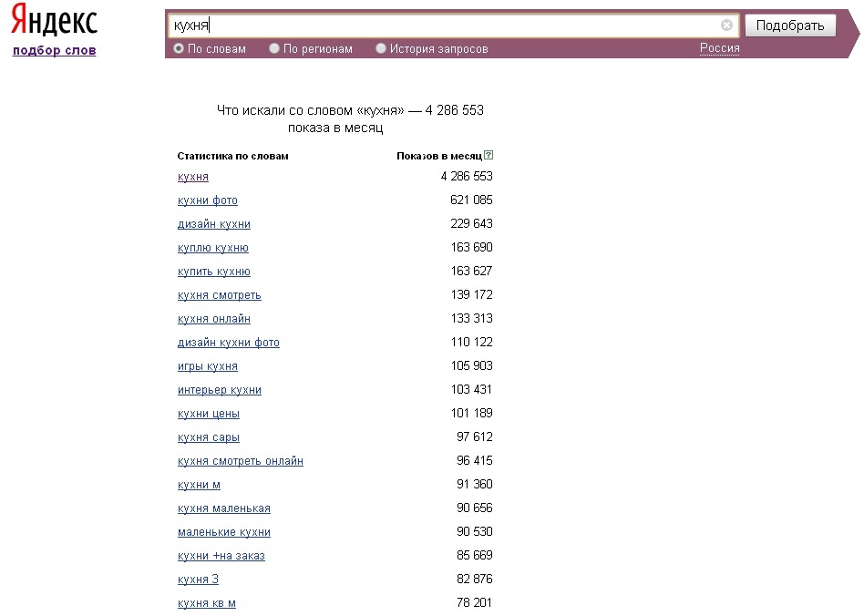The height and width of the screenshot is (616, 864).
Task: Clear the search field with the X icon
Action: click(x=726, y=26)
